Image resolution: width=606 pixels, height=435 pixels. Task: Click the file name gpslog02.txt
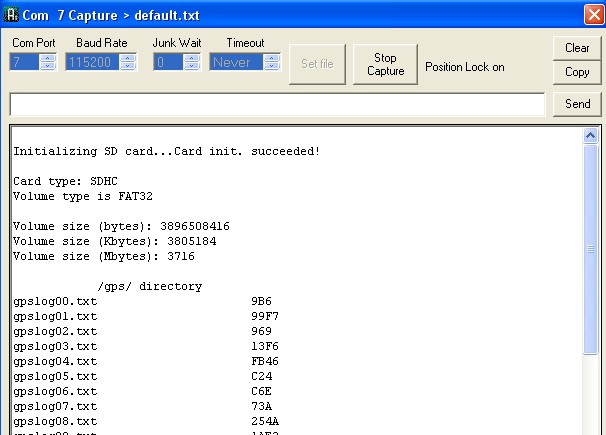click(x=55, y=331)
